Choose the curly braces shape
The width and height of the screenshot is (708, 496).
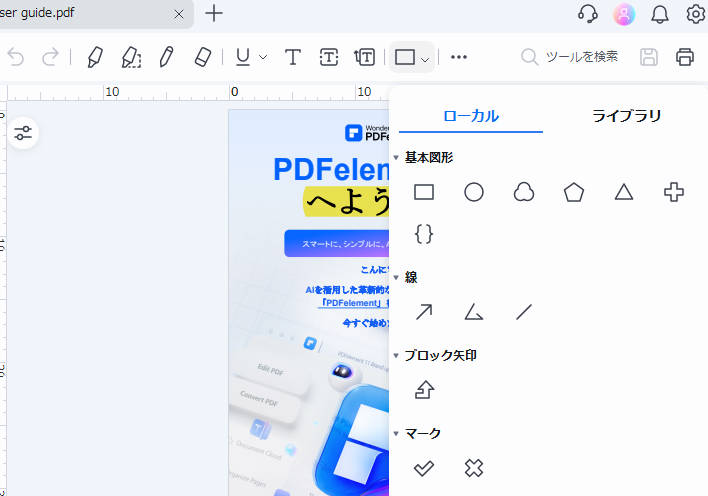[x=424, y=234]
